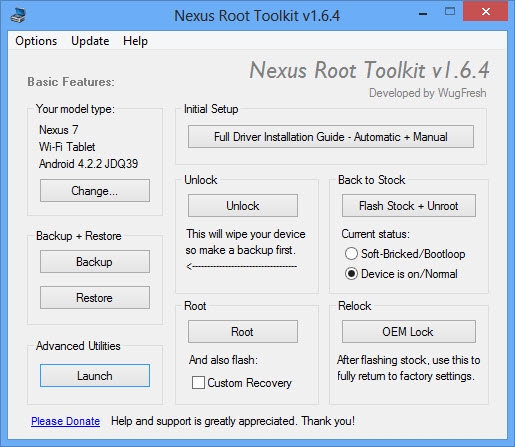Image resolution: width=515 pixels, height=447 pixels.
Task: Minimize the Nexus Root Toolkit window
Action: tap(423, 13)
